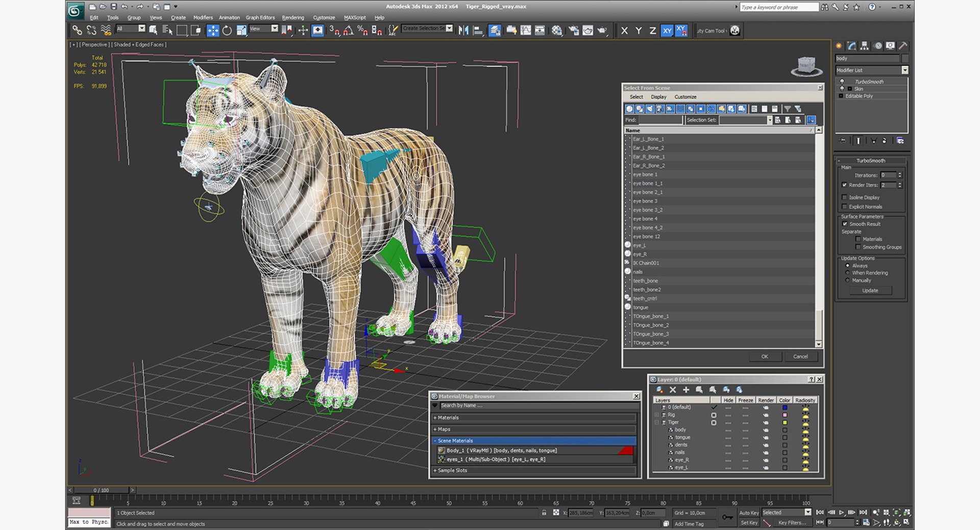Toggle the Percent Snap icon
The height and width of the screenshot is (530, 980).
(x=362, y=31)
